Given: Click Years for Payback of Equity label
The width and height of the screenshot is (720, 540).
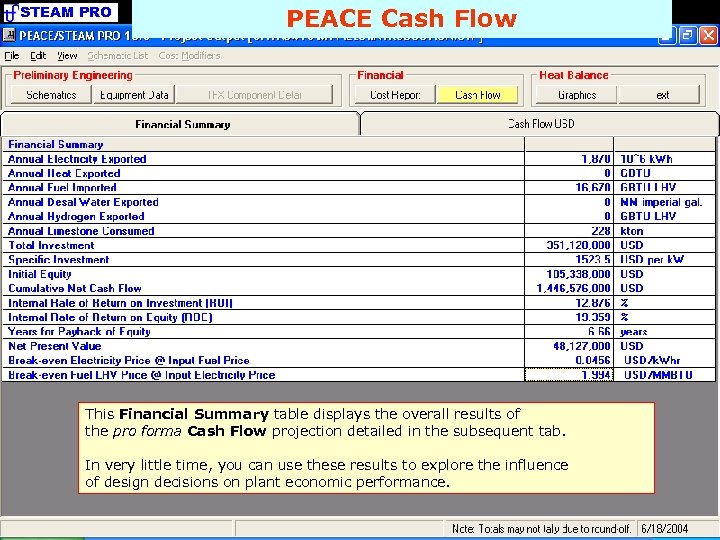Looking at the screenshot, I should 79,332.
